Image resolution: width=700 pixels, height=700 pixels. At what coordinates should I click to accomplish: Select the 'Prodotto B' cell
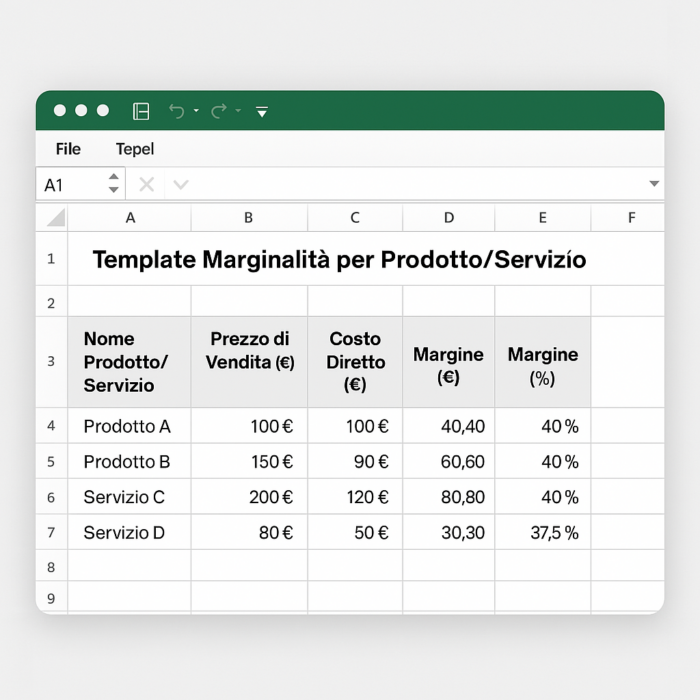click(x=129, y=461)
